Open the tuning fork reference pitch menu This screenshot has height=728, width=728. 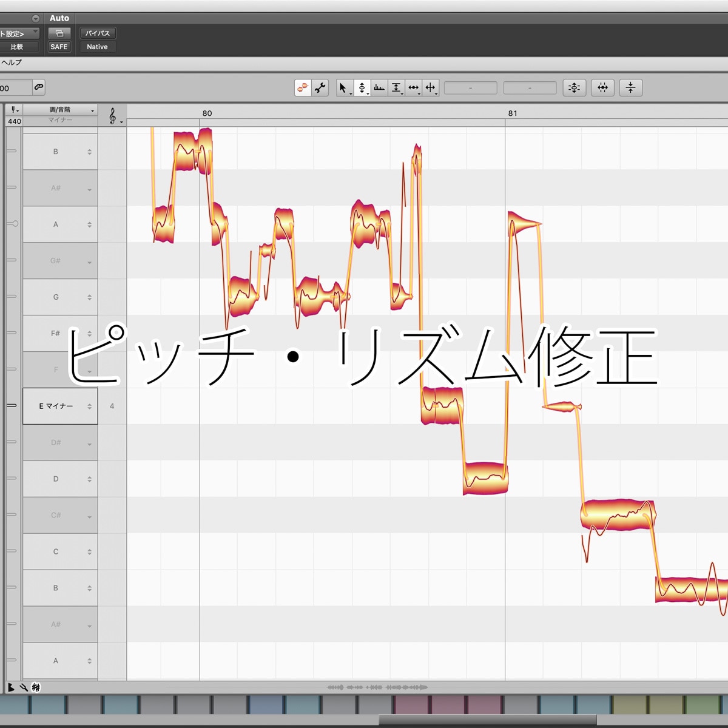point(15,110)
